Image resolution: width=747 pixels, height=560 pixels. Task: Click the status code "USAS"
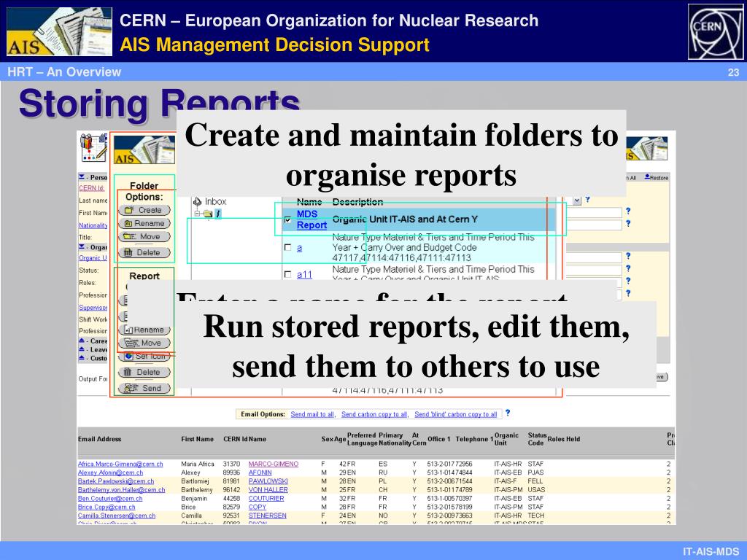point(536,489)
